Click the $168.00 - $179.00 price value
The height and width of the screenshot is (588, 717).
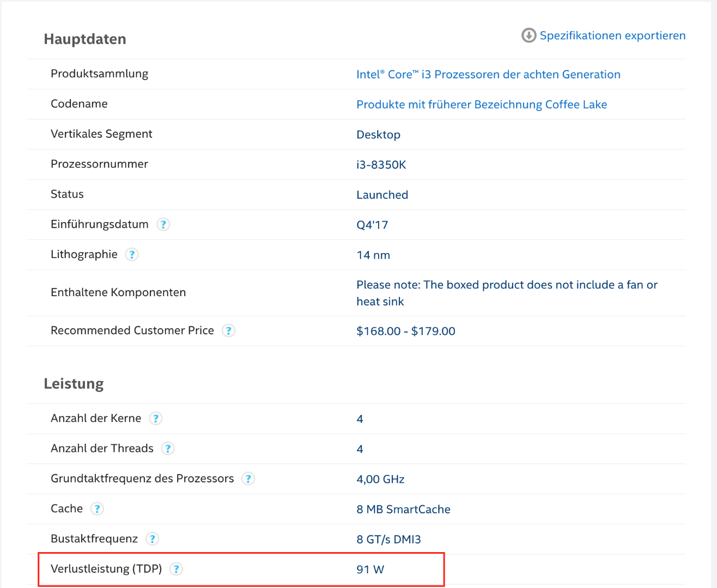tap(406, 331)
